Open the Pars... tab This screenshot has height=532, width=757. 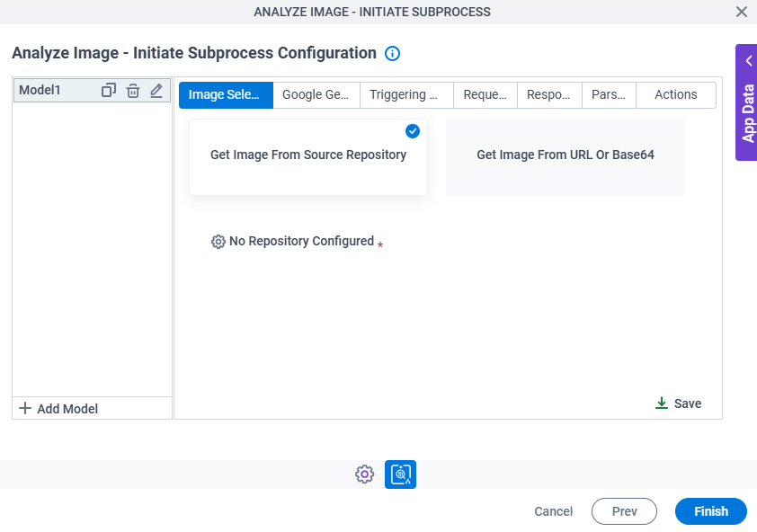(x=609, y=95)
